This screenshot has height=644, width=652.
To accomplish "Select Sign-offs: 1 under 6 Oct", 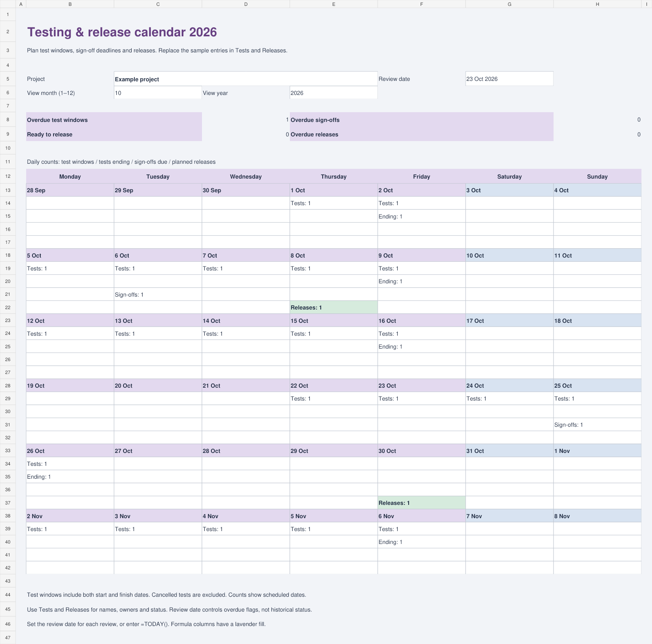I will [x=158, y=295].
